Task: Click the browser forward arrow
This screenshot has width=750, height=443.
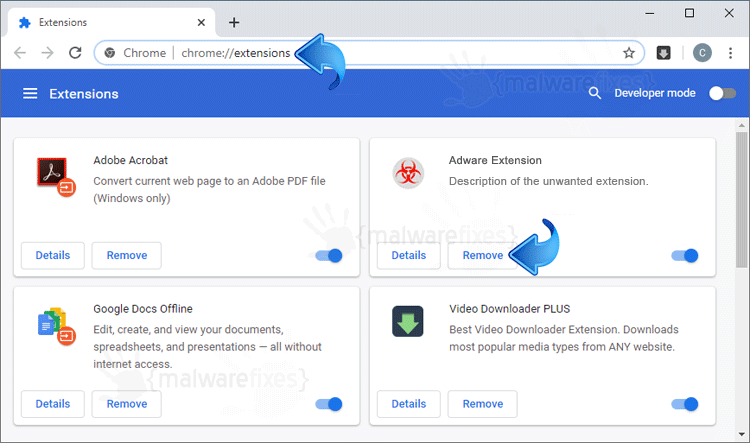Action: (47, 53)
